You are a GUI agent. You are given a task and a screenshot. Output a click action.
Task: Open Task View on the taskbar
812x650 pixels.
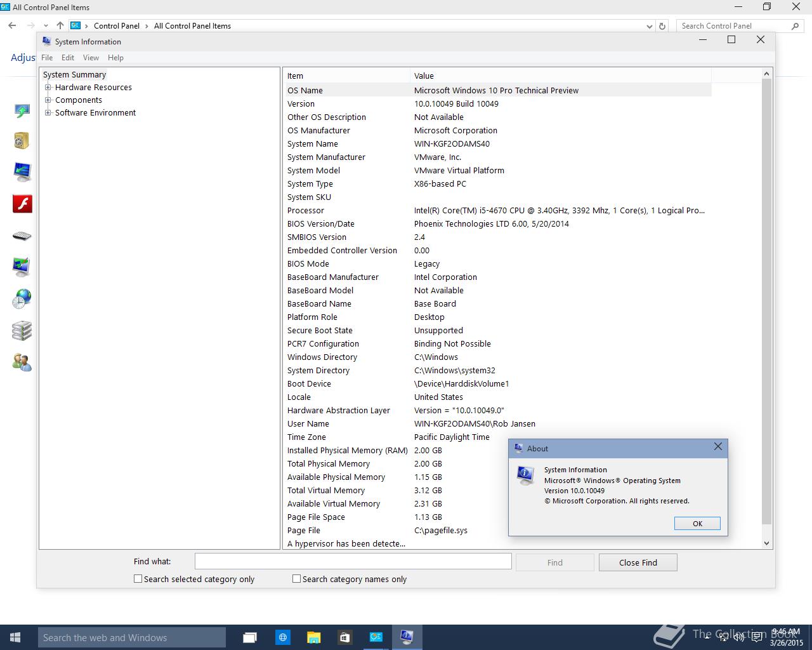point(250,637)
